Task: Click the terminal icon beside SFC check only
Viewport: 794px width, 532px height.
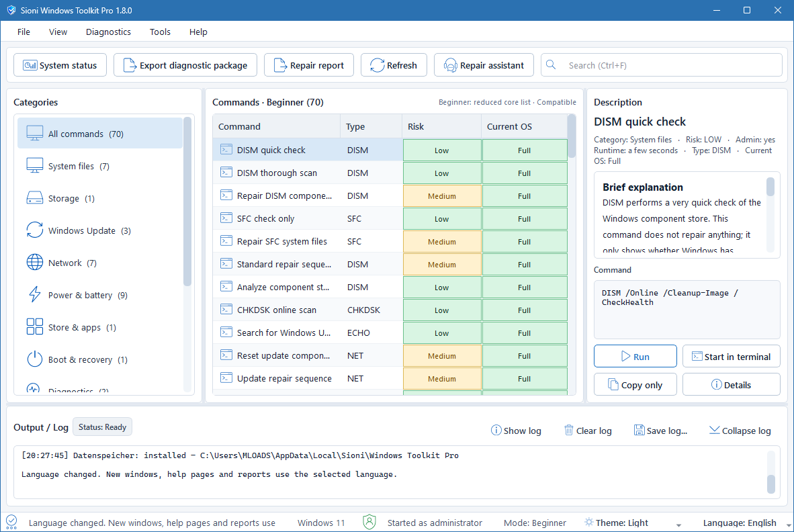Action: click(226, 218)
